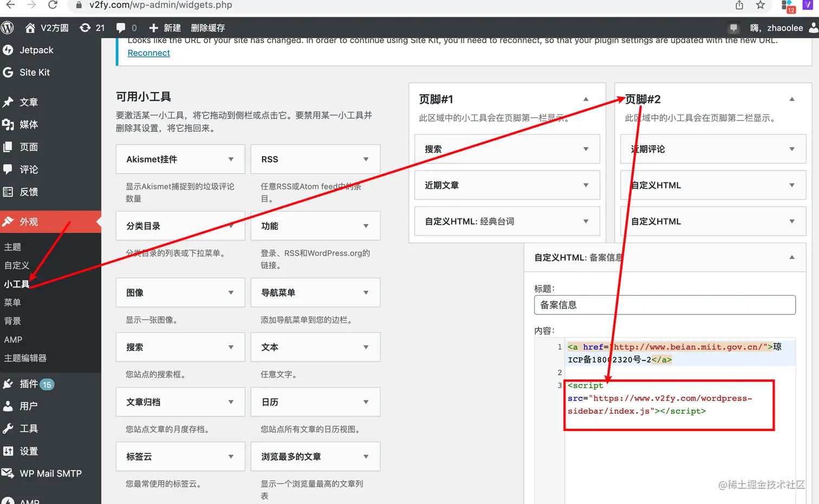Click the browser share icon
The image size is (819, 504).
(x=739, y=5)
